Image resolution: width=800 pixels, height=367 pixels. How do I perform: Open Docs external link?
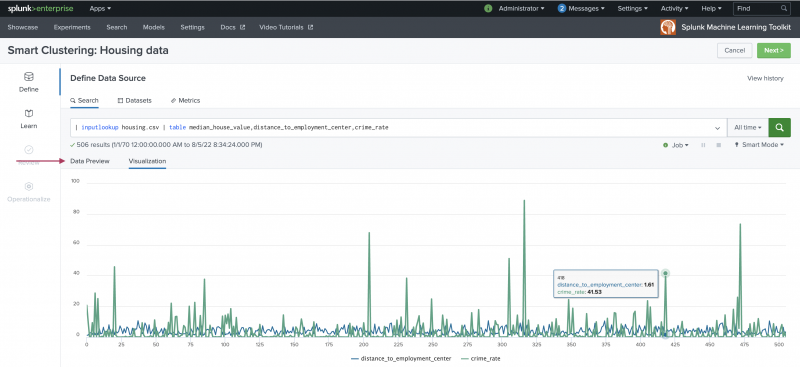pyautogui.click(x=233, y=27)
